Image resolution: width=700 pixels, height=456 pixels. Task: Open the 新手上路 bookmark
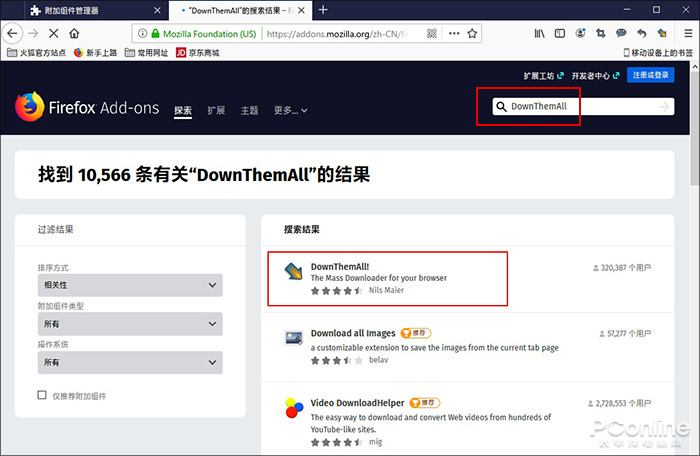pyautogui.click(x=96, y=53)
